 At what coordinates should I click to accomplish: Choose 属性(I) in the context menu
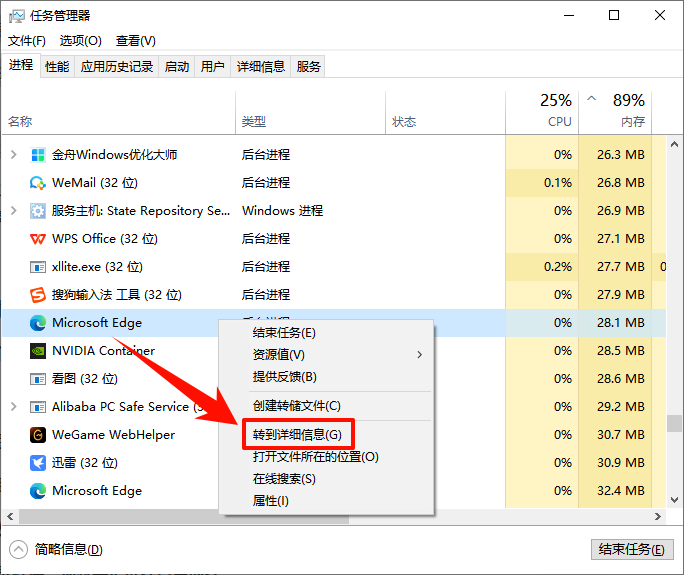pos(326,500)
